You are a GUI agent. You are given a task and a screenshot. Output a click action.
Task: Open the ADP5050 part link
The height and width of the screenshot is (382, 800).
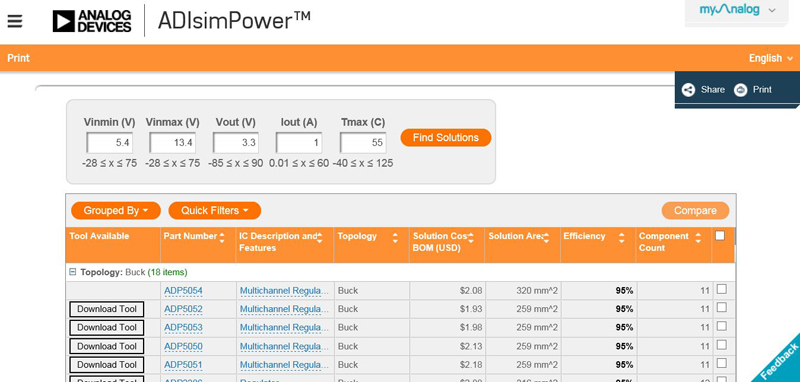[x=183, y=346]
